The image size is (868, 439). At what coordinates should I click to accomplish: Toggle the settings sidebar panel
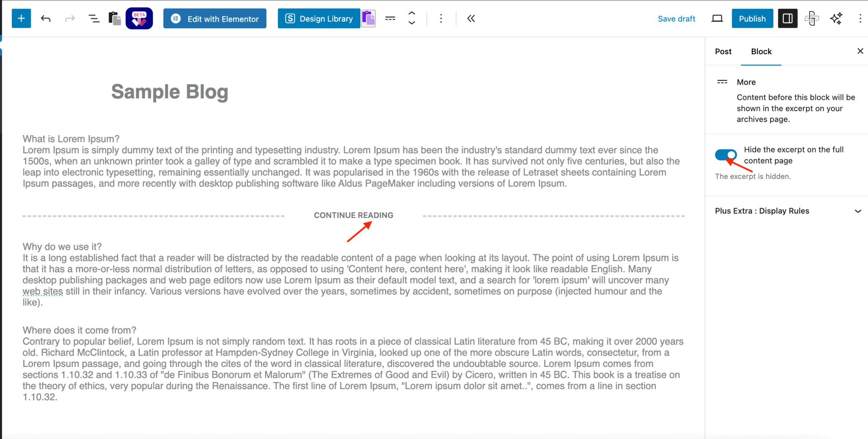point(788,19)
